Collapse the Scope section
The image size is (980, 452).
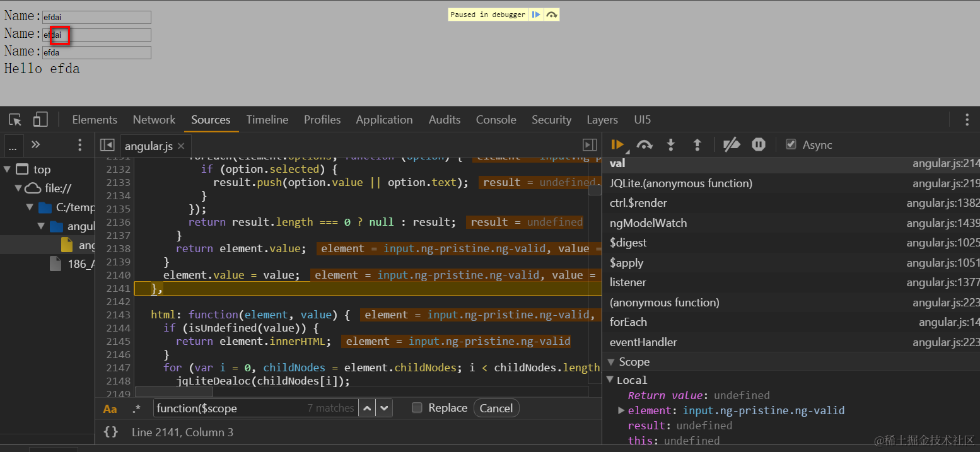[x=610, y=362]
